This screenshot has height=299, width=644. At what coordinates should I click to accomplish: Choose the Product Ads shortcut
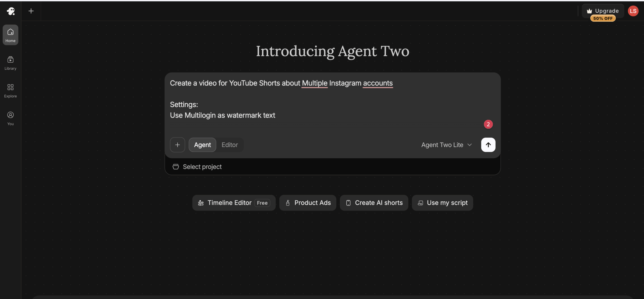[x=308, y=203]
